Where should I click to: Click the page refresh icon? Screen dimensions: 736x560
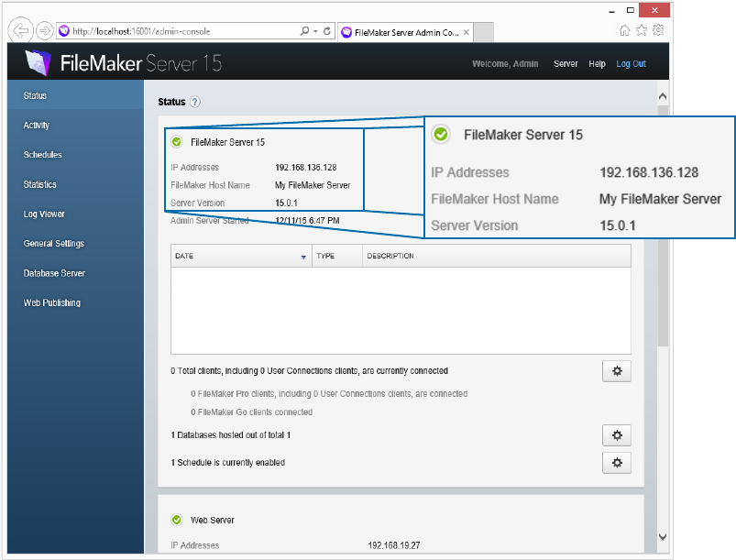[x=327, y=31]
